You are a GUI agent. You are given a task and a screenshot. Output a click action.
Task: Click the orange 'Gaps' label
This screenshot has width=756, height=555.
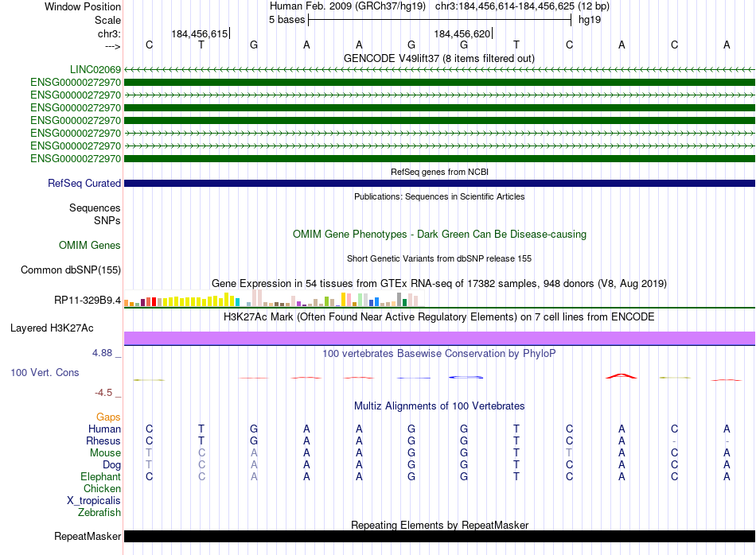pyautogui.click(x=108, y=417)
